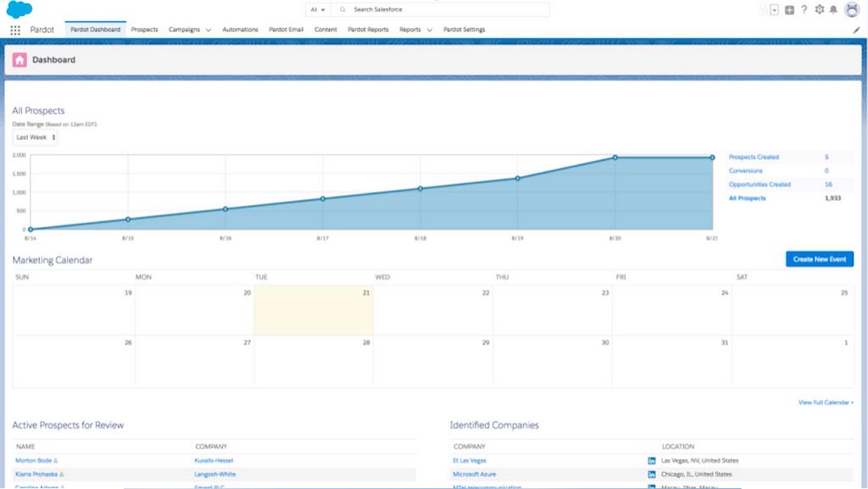This screenshot has width=868, height=489.
Task: Open the Last Week date range dropdown
Action: coord(35,137)
